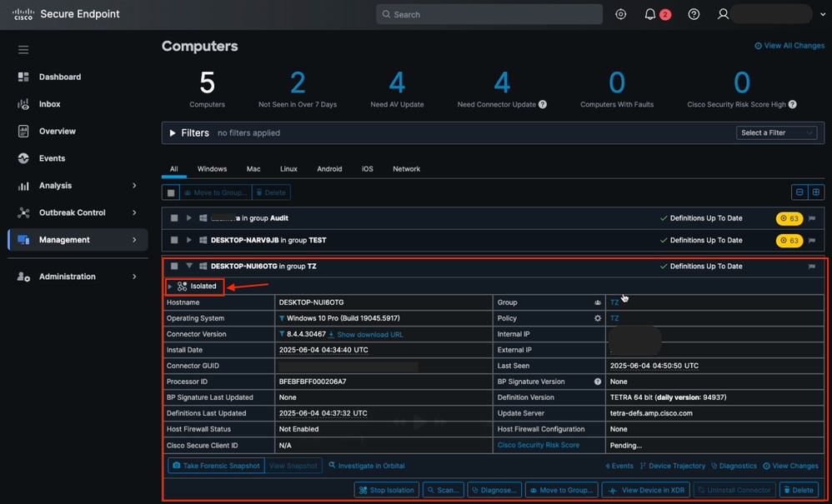Click help icon next to Need Connector Update
Viewport: 832px width, 504px height.
point(542,104)
